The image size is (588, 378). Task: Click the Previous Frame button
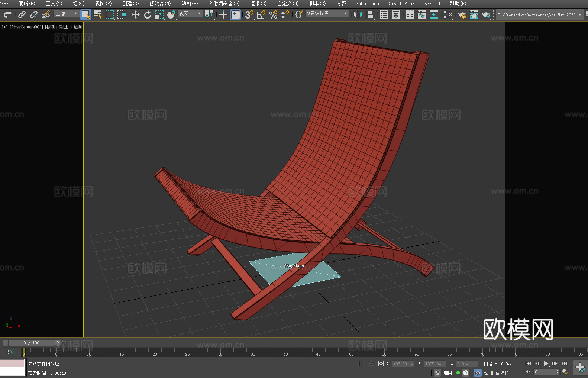[x=537, y=364]
